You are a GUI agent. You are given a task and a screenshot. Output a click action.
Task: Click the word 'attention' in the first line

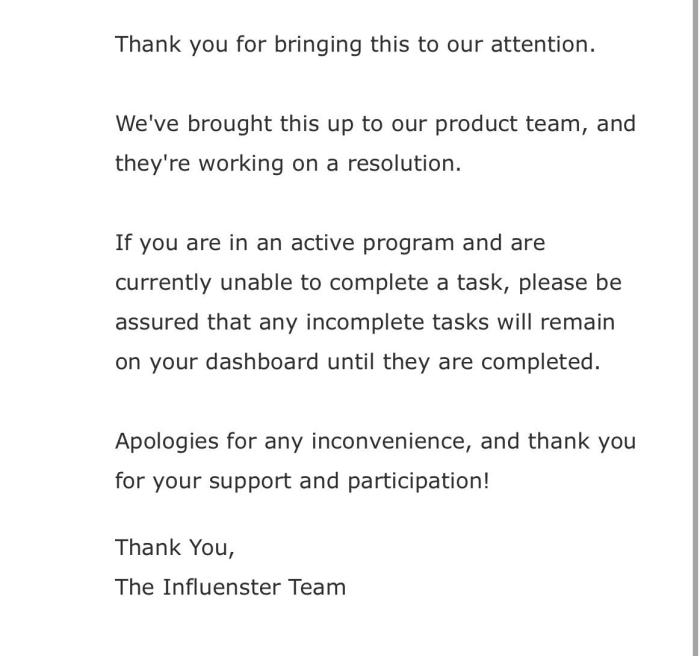tap(543, 45)
